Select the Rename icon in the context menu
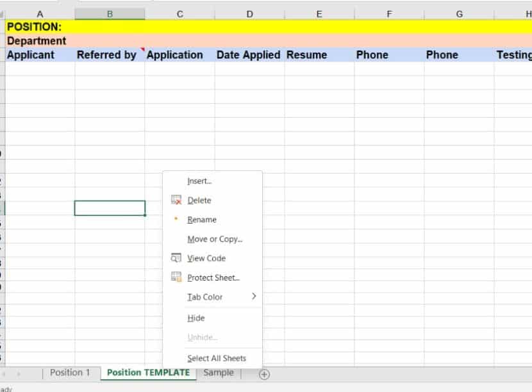 (x=178, y=220)
